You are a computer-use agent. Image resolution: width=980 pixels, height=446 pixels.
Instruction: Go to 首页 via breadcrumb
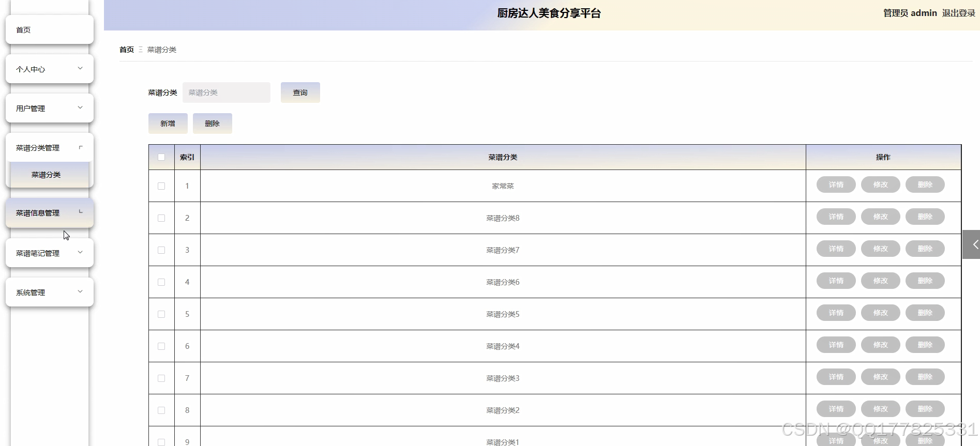coord(127,50)
